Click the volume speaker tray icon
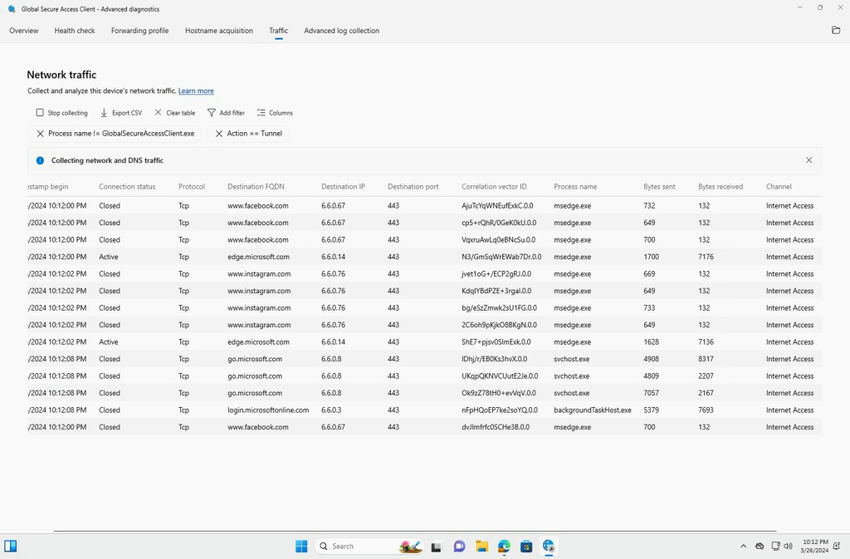The width and height of the screenshot is (850, 559). pyautogui.click(x=788, y=546)
